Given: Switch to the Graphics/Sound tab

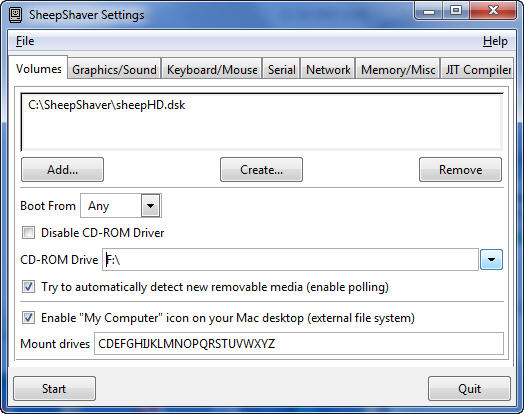Looking at the screenshot, I should tap(114, 70).
